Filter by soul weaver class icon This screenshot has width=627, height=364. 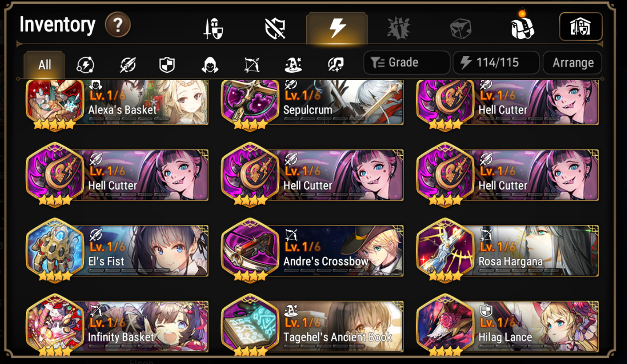pos(336,65)
